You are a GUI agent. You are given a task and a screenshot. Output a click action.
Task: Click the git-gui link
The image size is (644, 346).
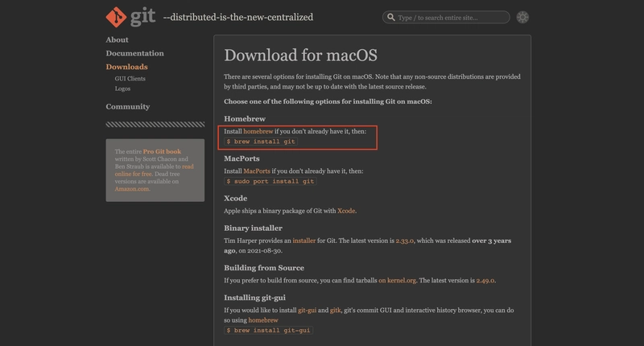pyautogui.click(x=307, y=311)
